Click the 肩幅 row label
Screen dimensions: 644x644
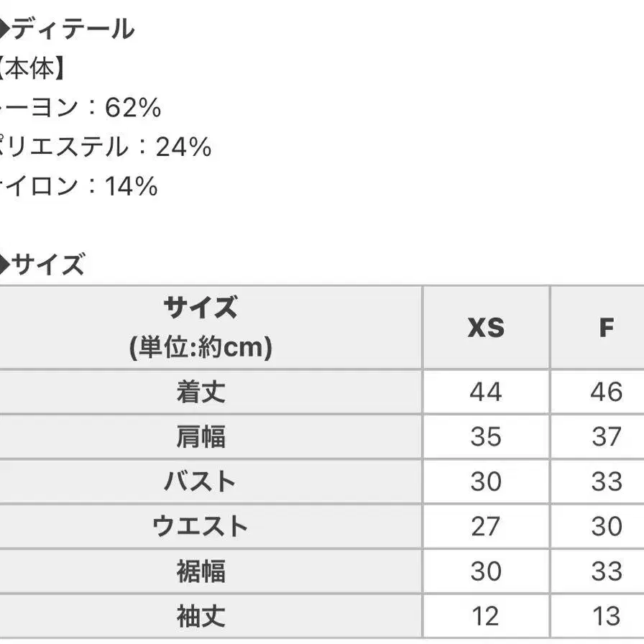click(x=201, y=436)
